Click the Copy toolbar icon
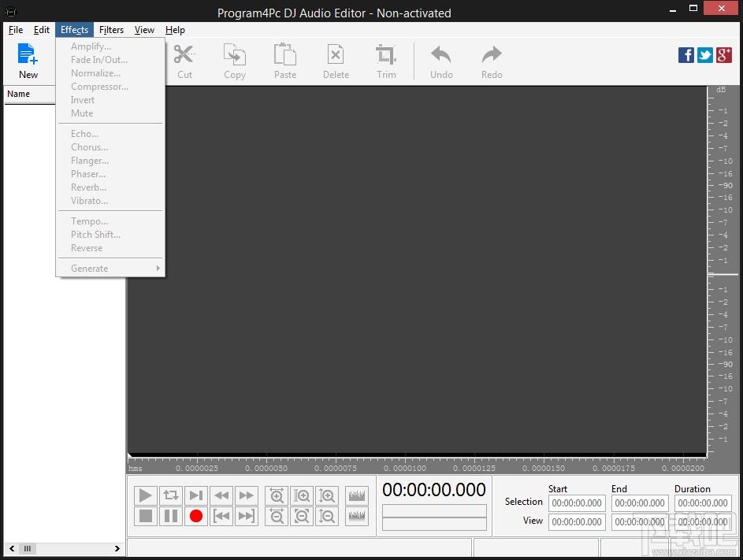743x560 pixels. [x=235, y=54]
